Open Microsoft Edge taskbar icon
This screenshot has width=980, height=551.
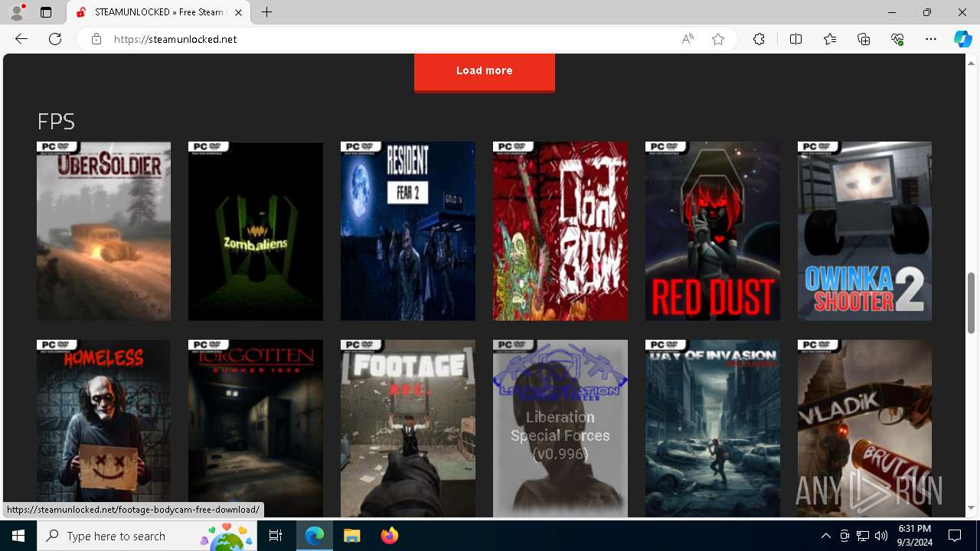(x=315, y=536)
